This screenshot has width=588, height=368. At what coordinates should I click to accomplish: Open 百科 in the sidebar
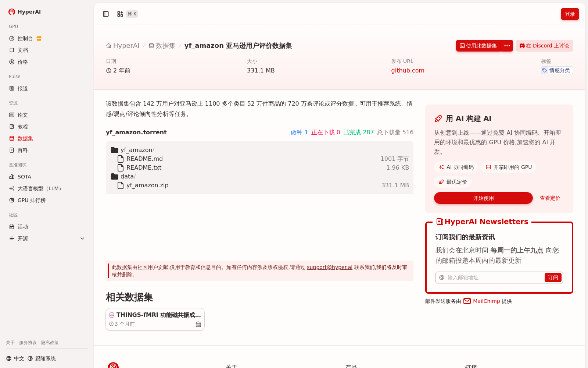pos(47,150)
